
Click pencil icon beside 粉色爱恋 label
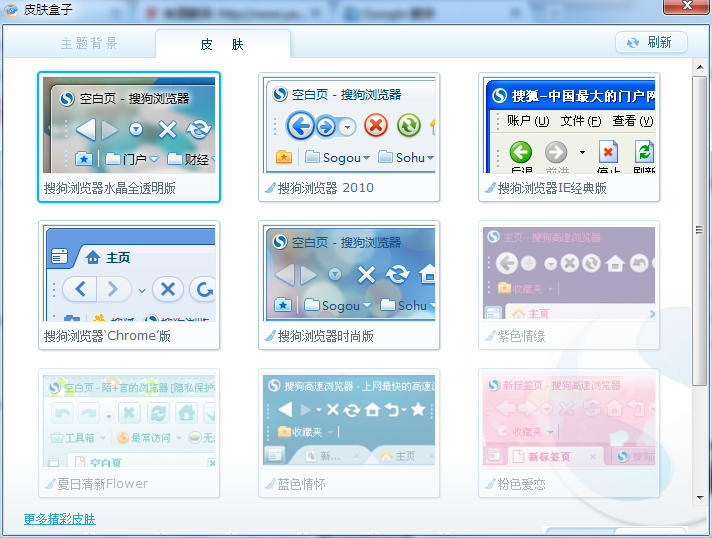(x=489, y=484)
